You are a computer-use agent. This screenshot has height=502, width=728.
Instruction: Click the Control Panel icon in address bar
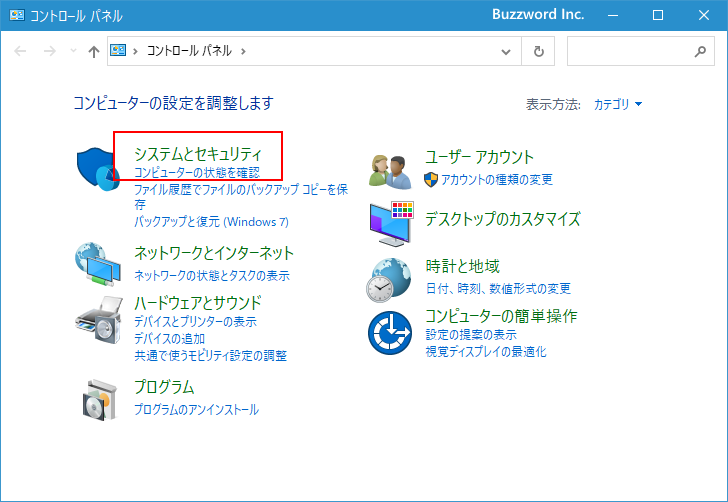point(118,50)
